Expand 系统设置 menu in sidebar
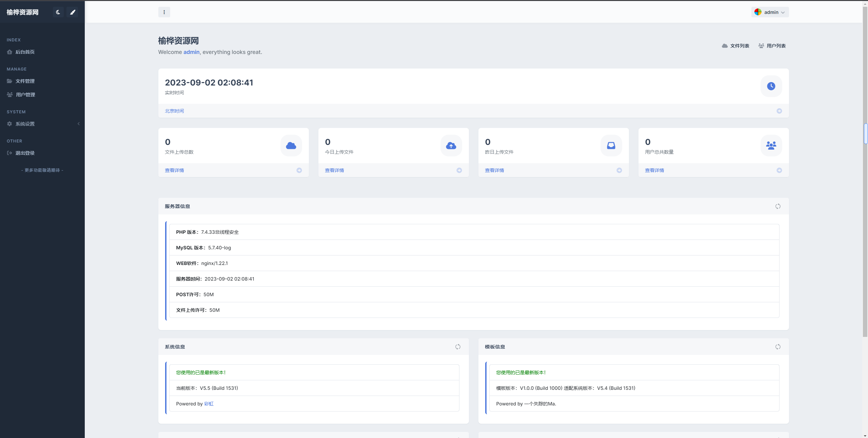This screenshot has width=868, height=438. [x=42, y=124]
